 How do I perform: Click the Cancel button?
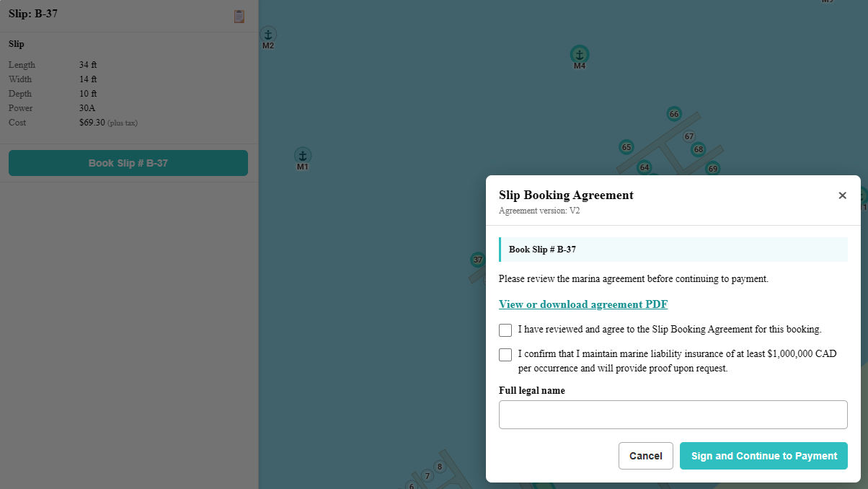coord(646,456)
